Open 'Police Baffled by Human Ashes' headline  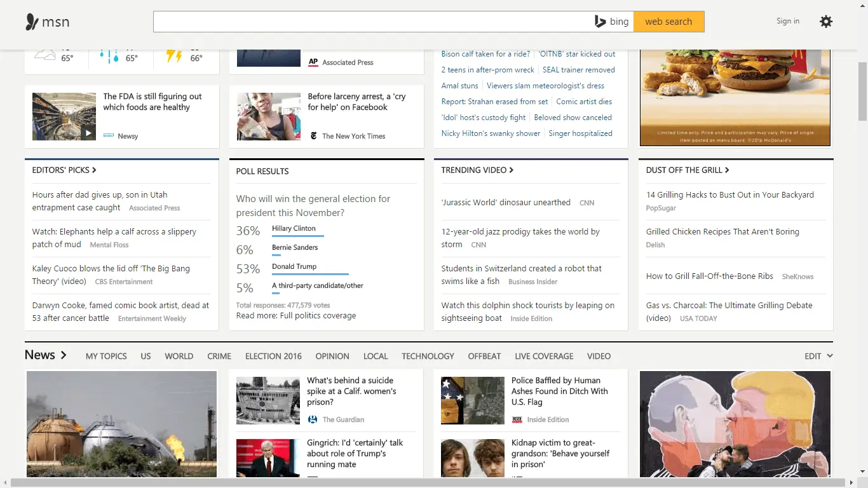coord(560,391)
